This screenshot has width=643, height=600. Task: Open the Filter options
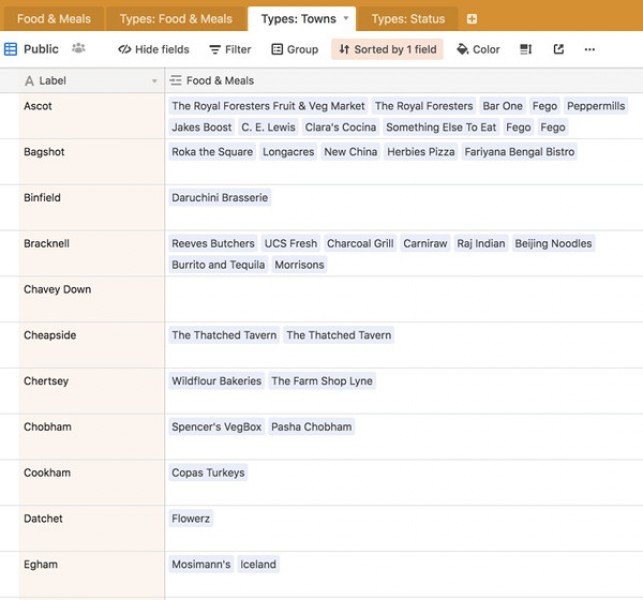pyautogui.click(x=230, y=49)
